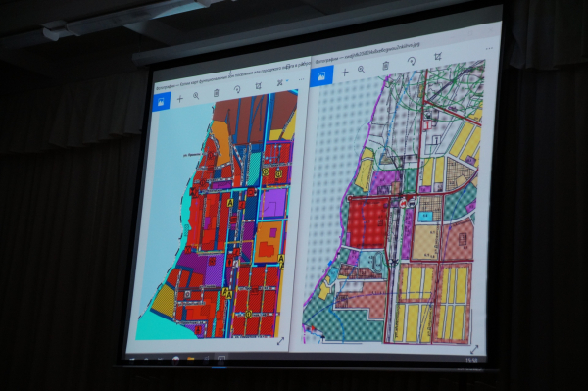Expand left window to full screen using the arrows
The width and height of the screenshot is (588, 391).
pyautogui.click(x=280, y=341)
